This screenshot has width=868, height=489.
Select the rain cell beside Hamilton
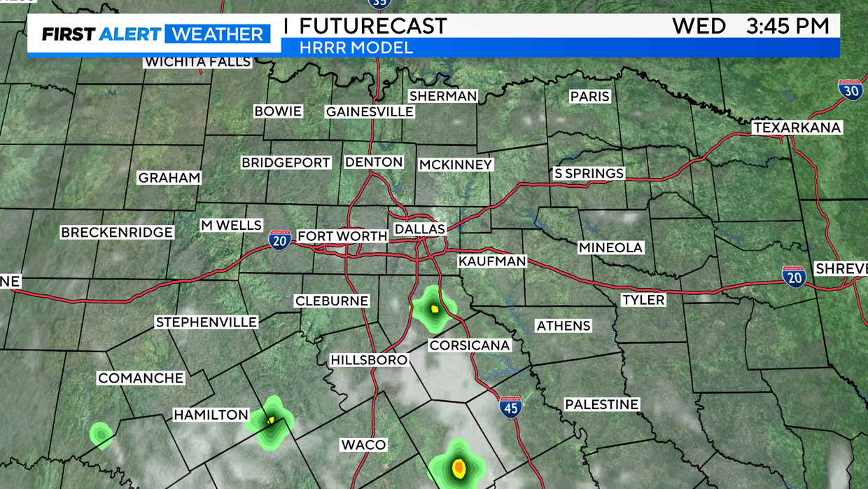270,421
